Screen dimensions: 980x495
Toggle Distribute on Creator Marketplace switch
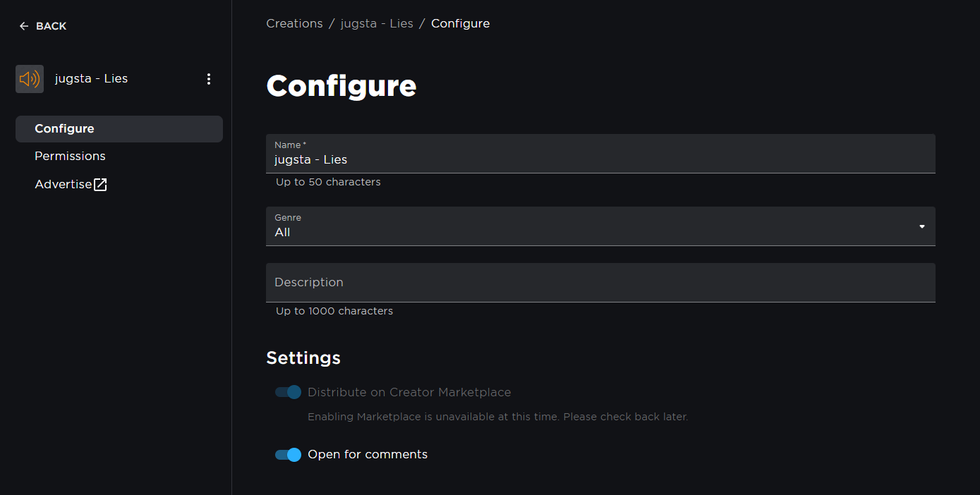pos(288,392)
